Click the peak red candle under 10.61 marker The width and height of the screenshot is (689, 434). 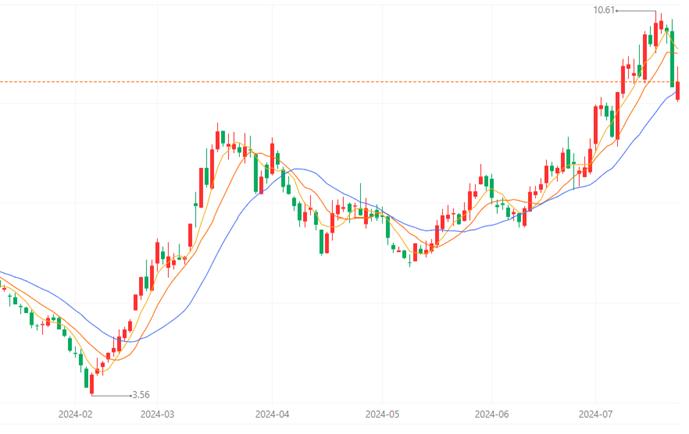656,34
